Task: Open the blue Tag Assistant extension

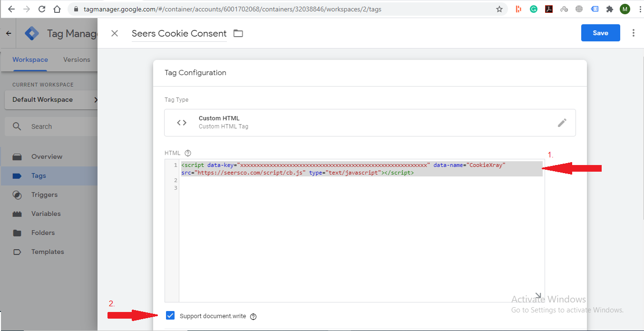Action: (595, 9)
